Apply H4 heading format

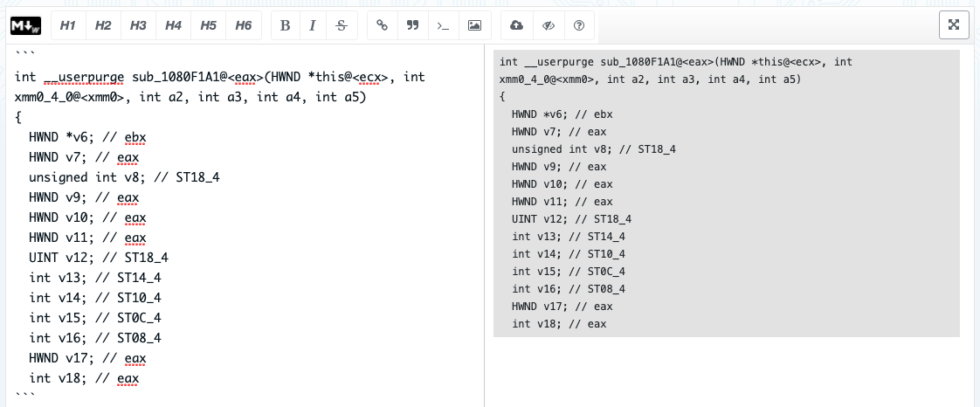(173, 25)
